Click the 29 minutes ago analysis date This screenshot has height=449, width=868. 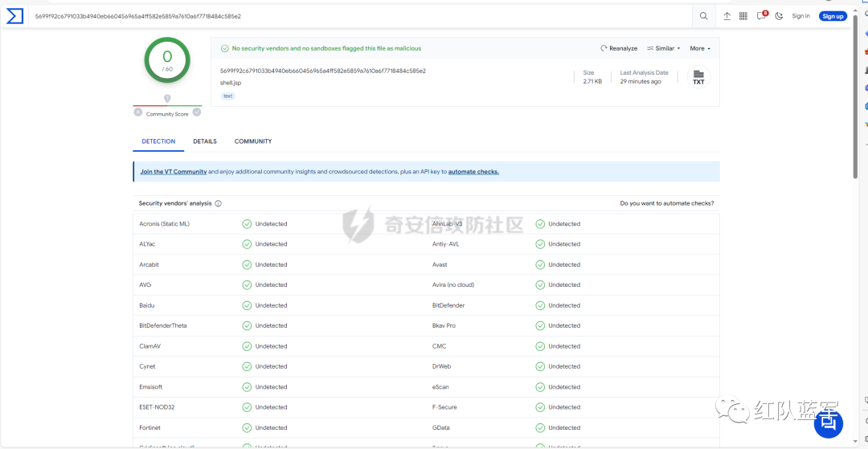tap(641, 82)
